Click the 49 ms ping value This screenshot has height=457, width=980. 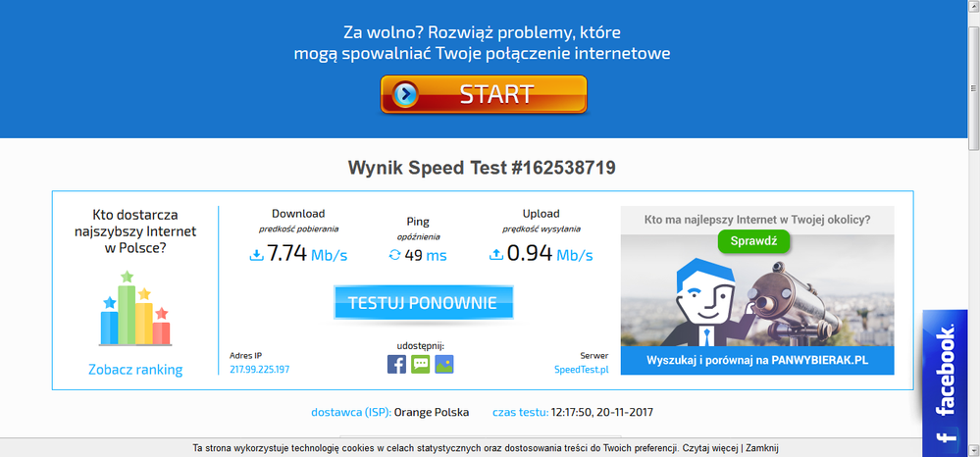pos(425,255)
